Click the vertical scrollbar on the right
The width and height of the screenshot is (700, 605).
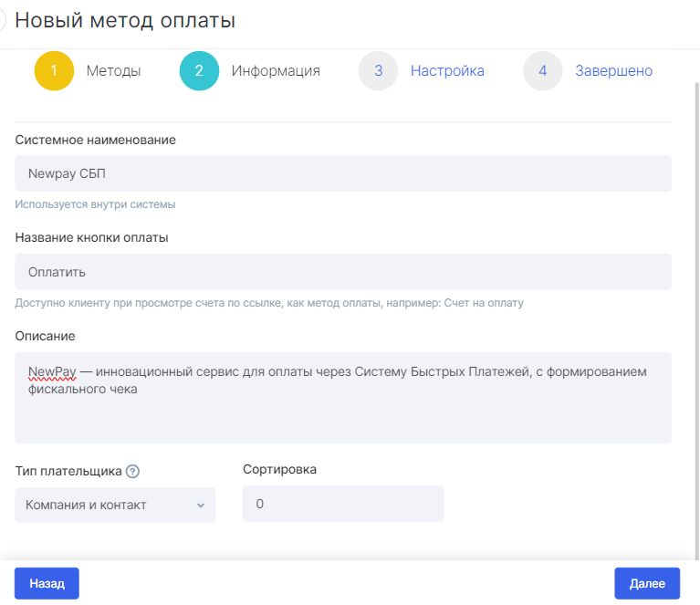click(x=697, y=320)
